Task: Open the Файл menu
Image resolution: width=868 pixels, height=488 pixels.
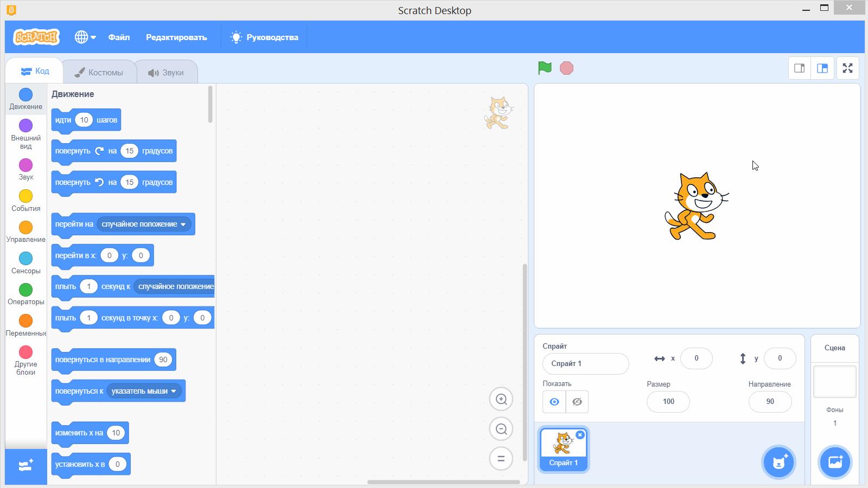Action: click(119, 37)
